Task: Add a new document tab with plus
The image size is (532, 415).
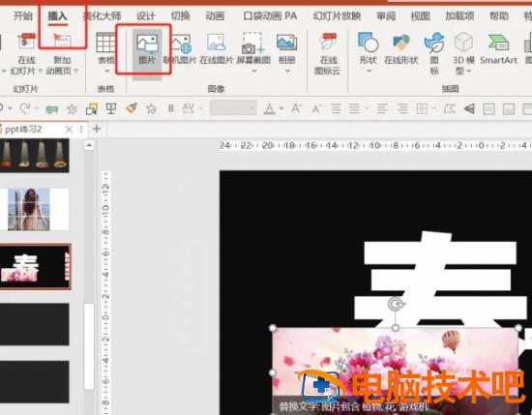Action: [97, 129]
